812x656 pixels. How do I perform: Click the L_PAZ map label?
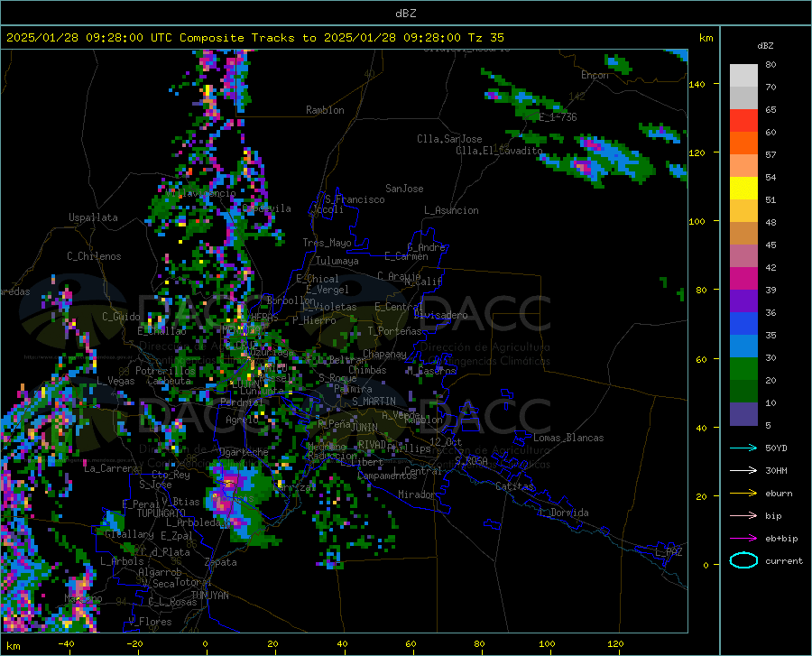pyautogui.click(x=669, y=552)
